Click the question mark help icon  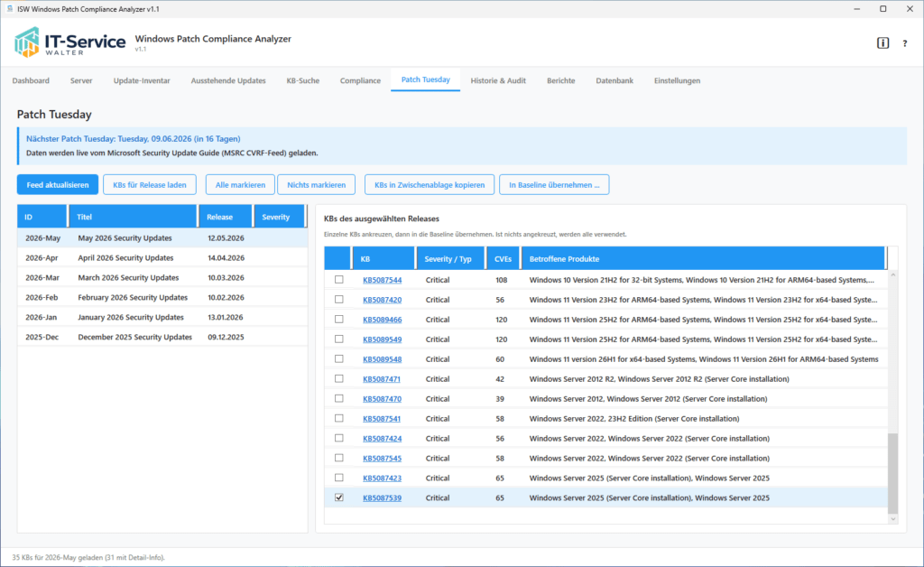pyautogui.click(x=904, y=43)
